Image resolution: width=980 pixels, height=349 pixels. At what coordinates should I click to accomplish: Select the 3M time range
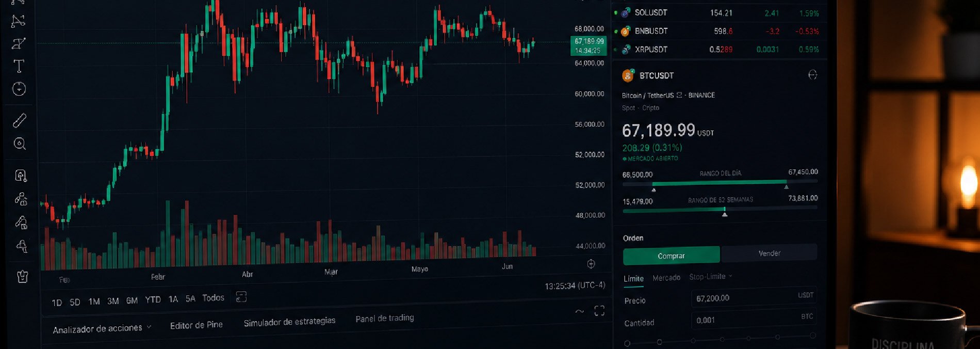coord(113,301)
